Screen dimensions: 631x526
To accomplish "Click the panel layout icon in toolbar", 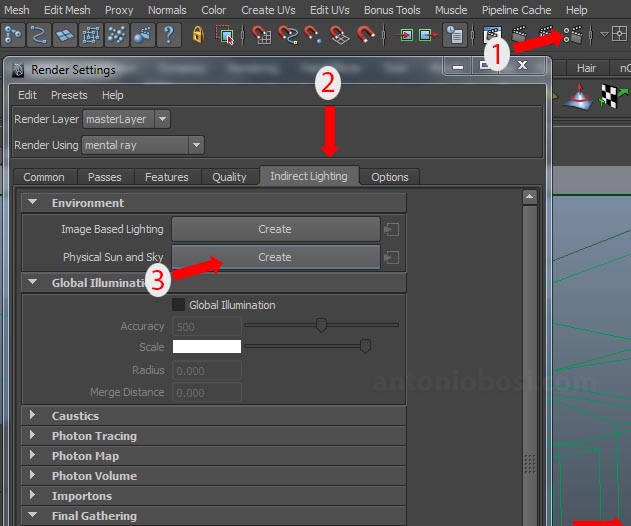I will (x=619, y=34).
